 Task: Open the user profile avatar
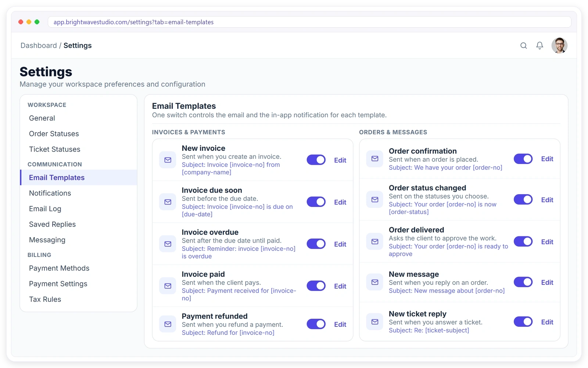click(x=559, y=46)
